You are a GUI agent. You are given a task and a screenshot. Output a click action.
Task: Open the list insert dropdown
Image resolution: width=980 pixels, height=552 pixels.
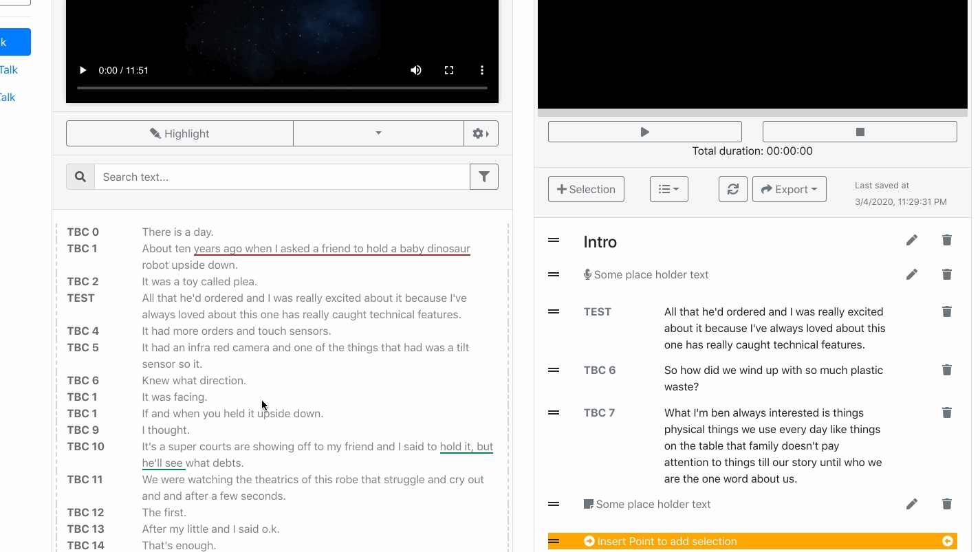669,189
